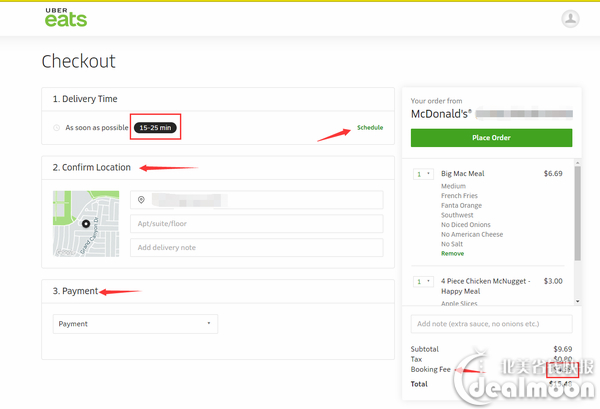Remove the Big Mac Meal from order
The width and height of the screenshot is (600, 409).
(452, 254)
